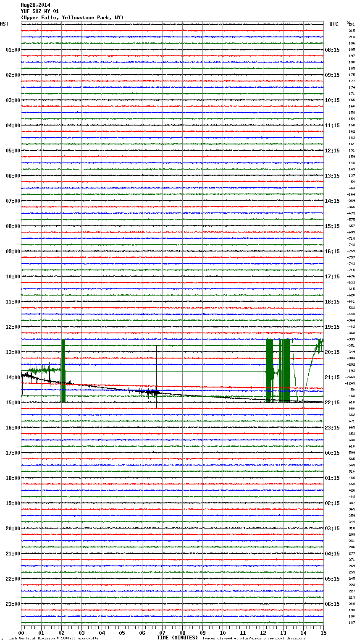Click the 21:15 UTC time label
The image size is (357, 644).
click(332, 377)
